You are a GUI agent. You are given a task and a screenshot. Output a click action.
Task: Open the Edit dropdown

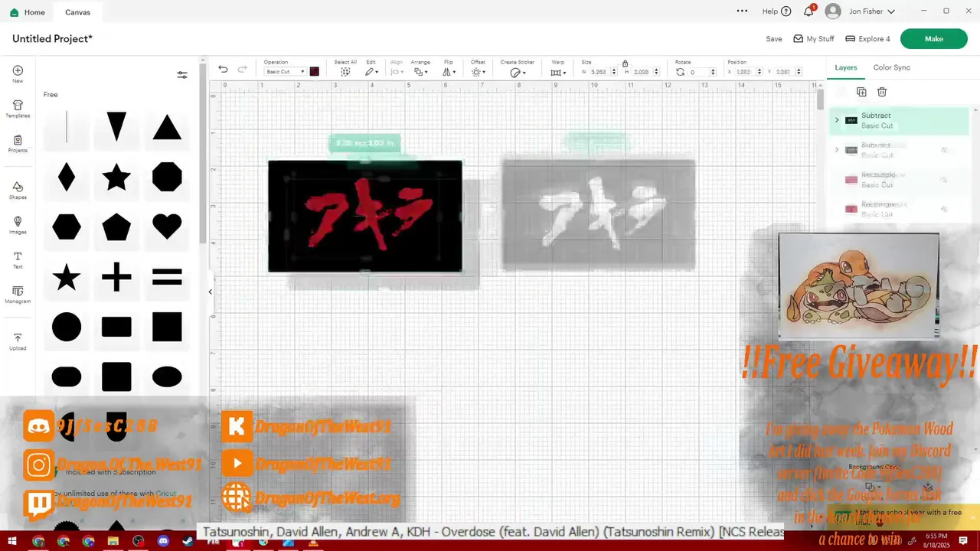[371, 72]
